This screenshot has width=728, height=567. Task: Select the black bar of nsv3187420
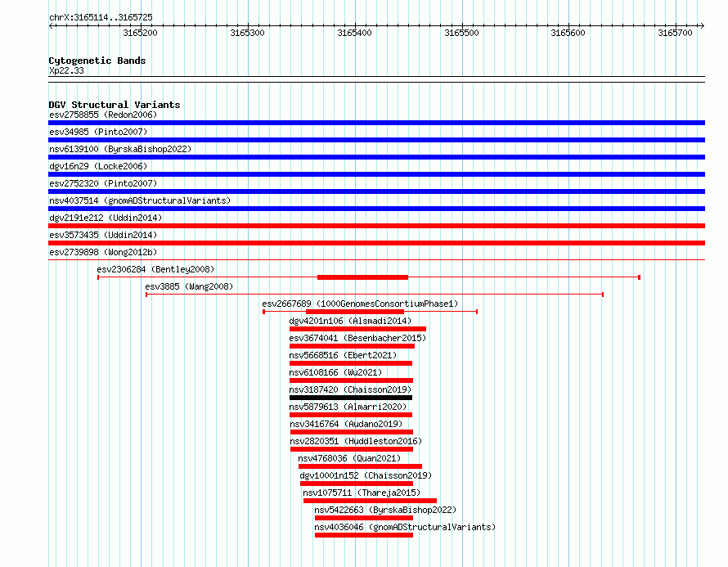pos(351,398)
